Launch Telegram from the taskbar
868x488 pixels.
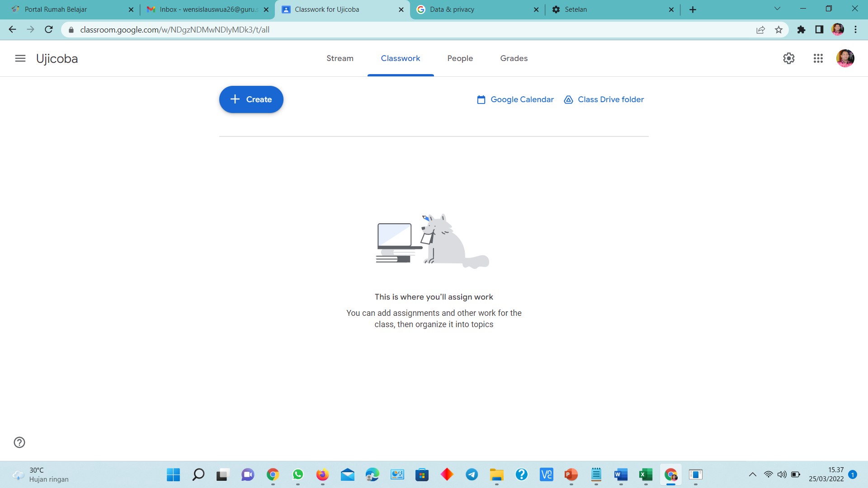pos(472,475)
